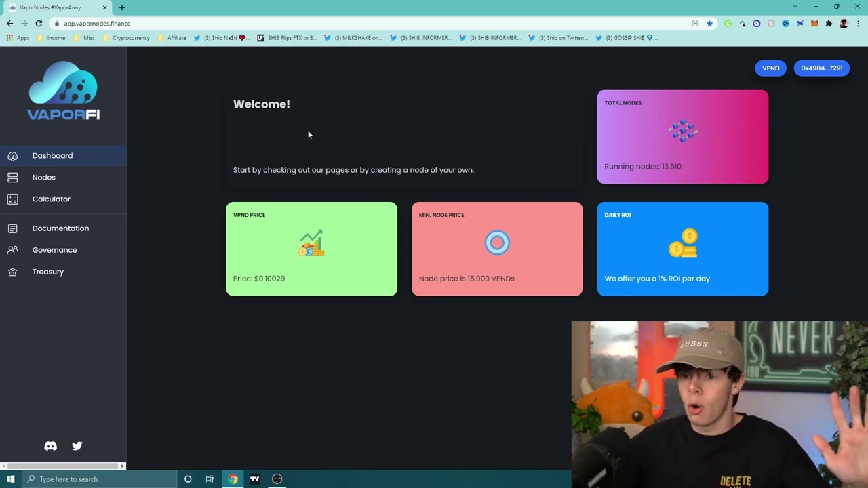This screenshot has width=868, height=488.
Task: Open the Affiliate bookmark folder
Action: (172, 38)
